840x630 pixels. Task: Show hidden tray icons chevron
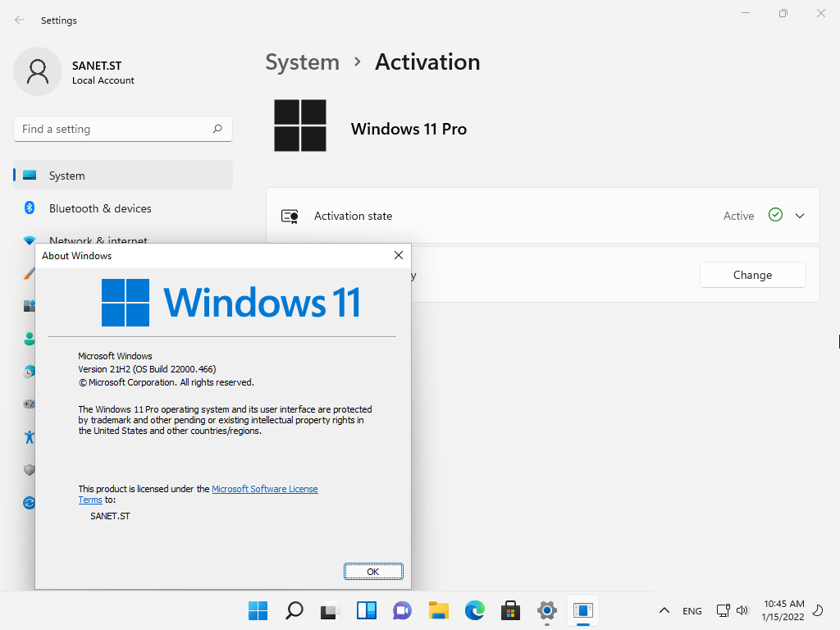click(664, 610)
